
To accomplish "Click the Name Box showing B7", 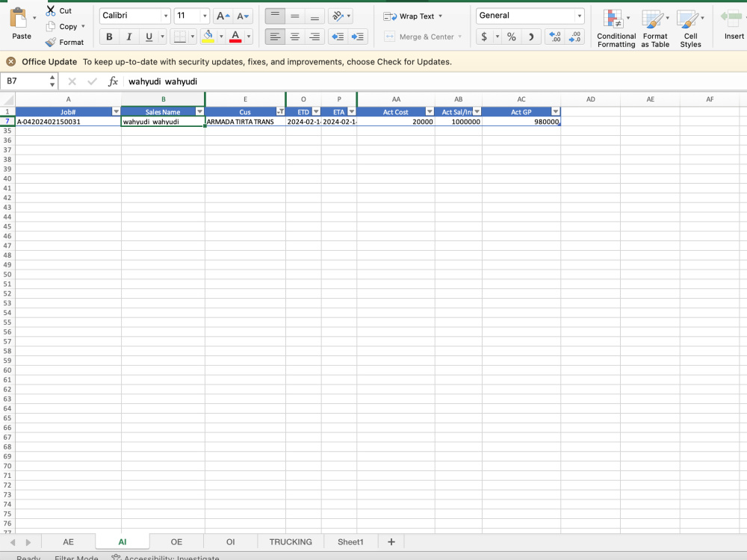I will pos(25,81).
